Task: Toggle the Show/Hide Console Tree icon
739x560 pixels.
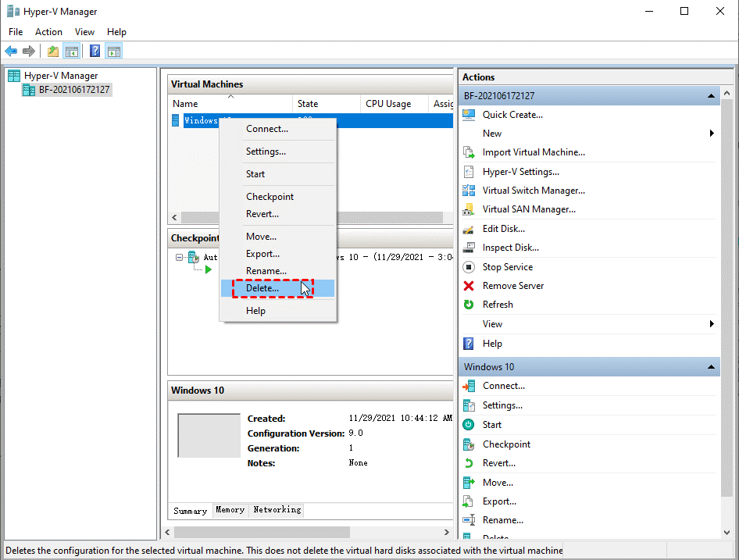Action: tap(72, 51)
